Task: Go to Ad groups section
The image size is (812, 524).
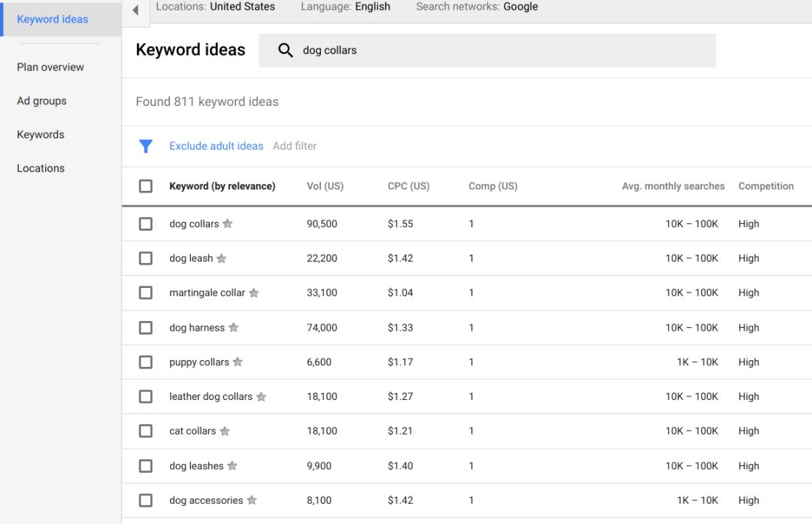Action: 41,101
